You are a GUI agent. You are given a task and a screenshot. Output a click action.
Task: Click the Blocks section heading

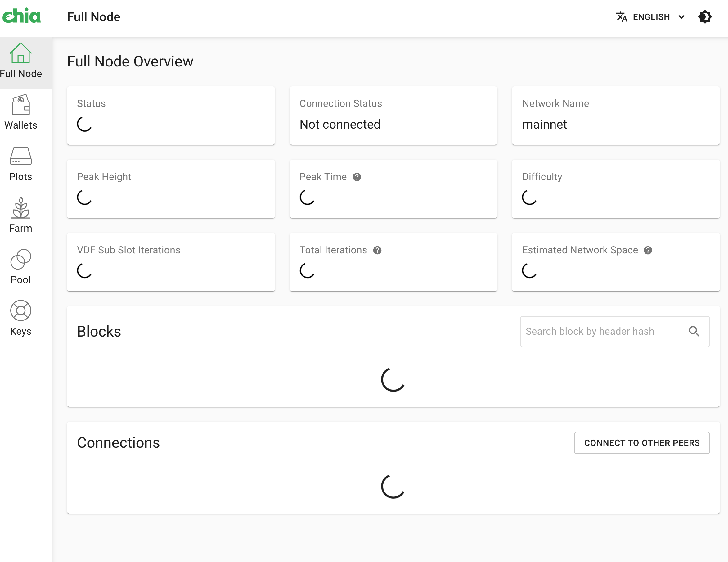point(99,332)
